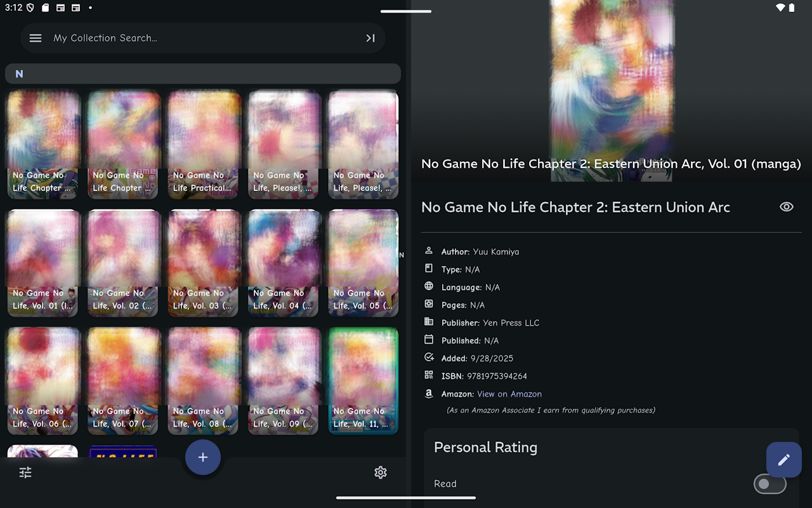Click the eye visibility icon beside the title
This screenshot has height=508, width=812.
787,206
